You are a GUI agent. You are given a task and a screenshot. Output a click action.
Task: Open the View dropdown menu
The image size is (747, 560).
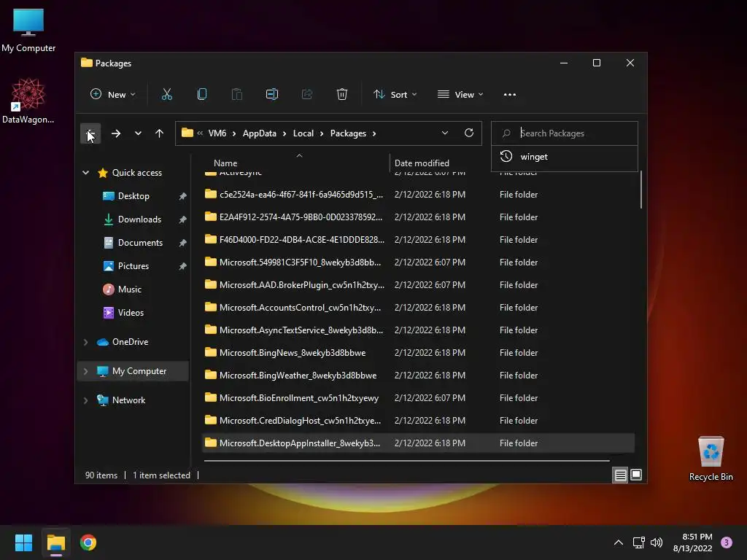460,94
